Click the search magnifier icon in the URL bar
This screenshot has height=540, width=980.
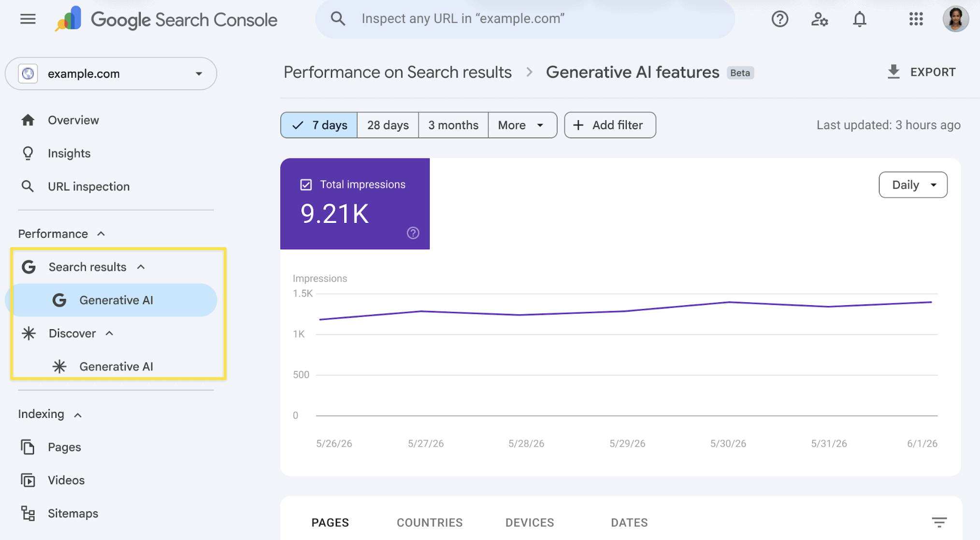tap(338, 19)
